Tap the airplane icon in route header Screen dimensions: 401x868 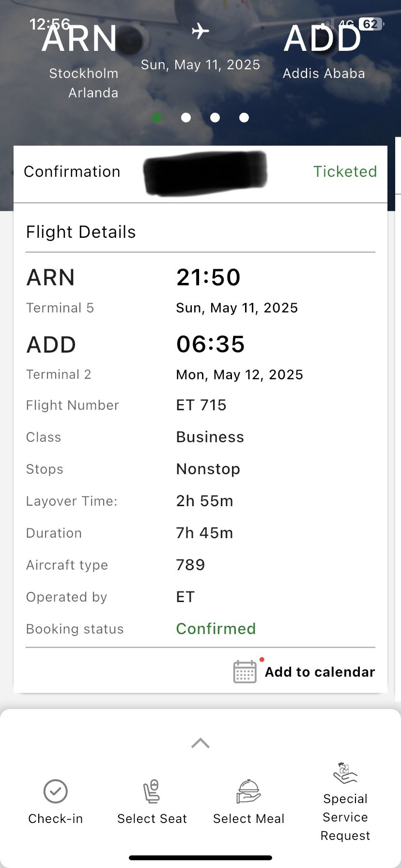coord(200,31)
